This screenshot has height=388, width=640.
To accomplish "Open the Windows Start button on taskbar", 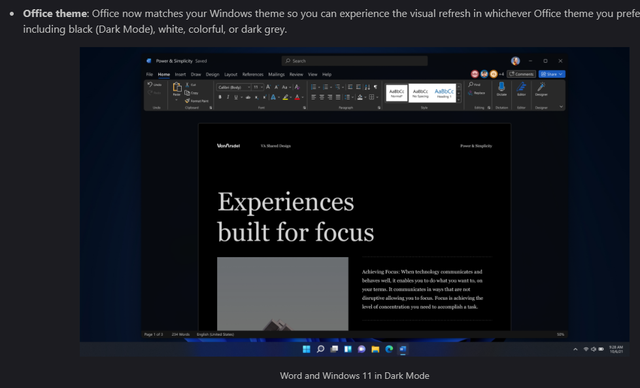I will coord(307,349).
